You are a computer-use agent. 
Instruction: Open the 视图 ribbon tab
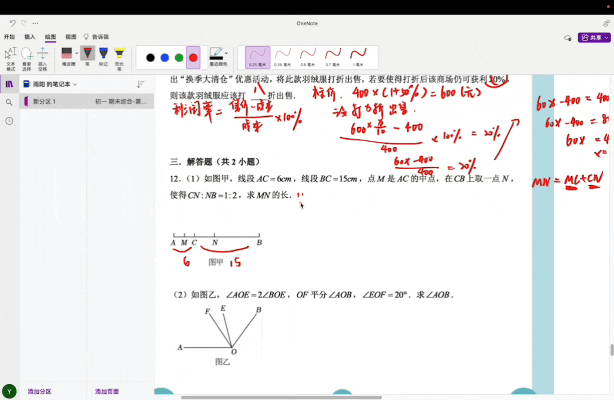tap(71, 37)
